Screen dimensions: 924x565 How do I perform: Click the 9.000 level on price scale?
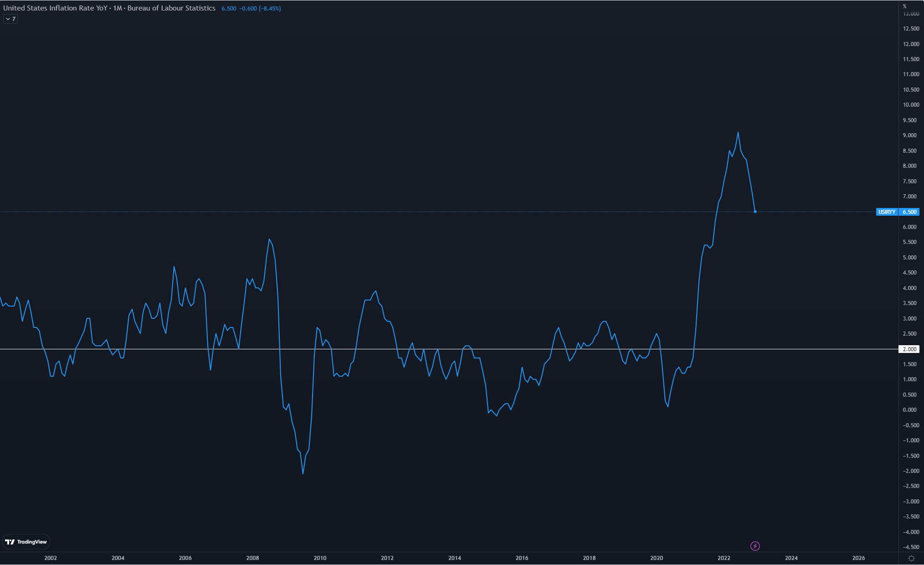(x=909, y=135)
